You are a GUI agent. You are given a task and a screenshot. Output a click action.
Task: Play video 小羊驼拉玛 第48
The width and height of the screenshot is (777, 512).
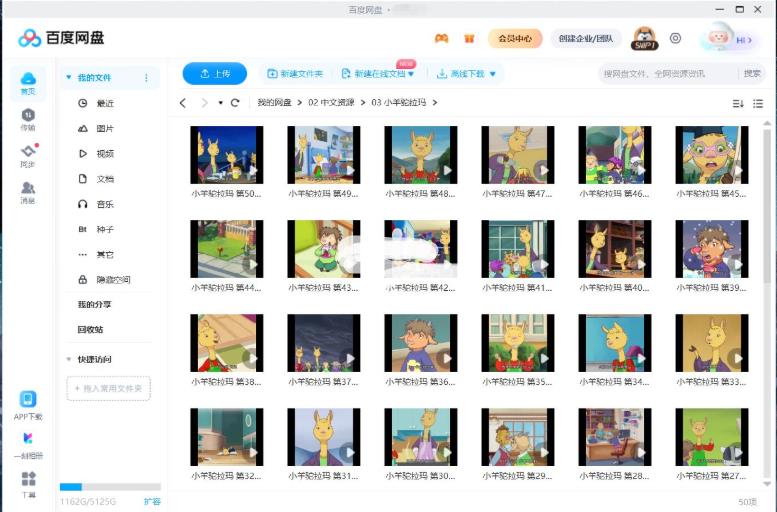(x=421, y=155)
